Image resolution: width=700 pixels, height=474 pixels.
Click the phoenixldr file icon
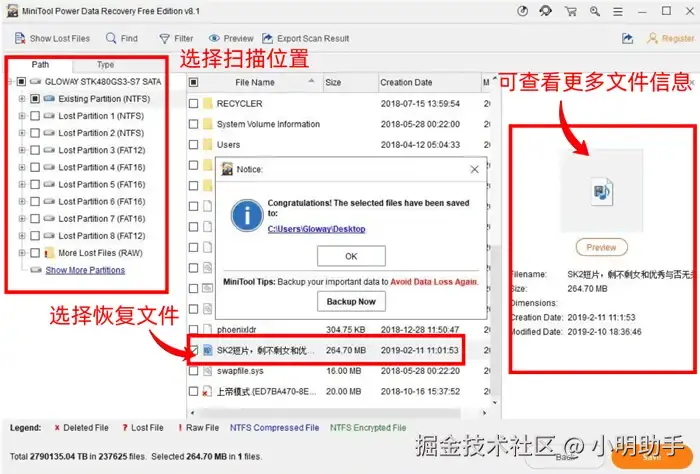[x=208, y=330]
